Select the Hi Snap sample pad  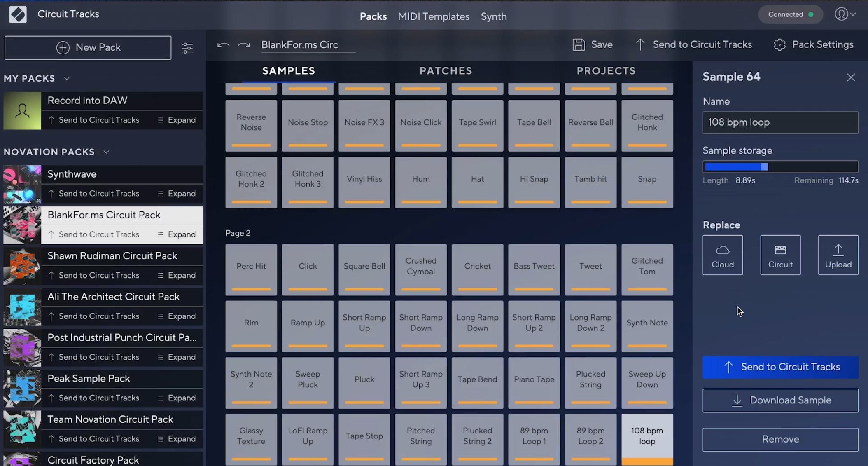[534, 182]
